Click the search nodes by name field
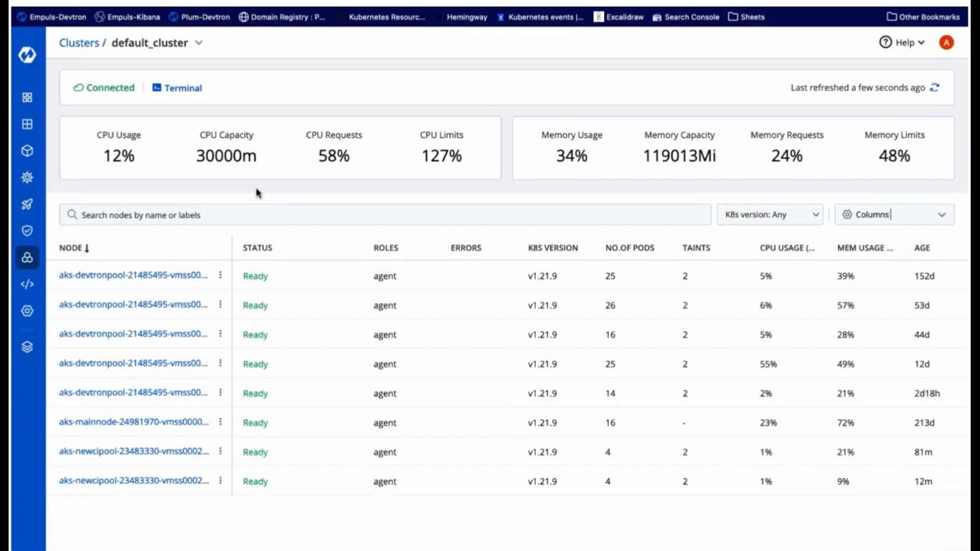Viewport: 980px width, 551px height. click(x=385, y=215)
